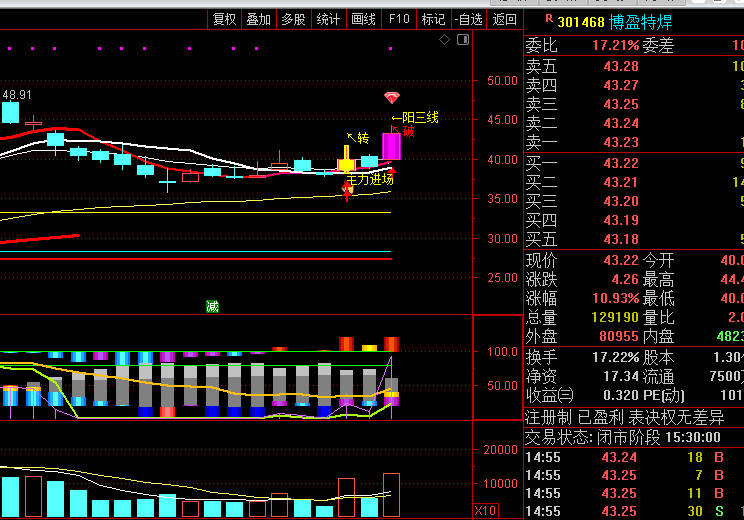
Task: Click the X10 volume scale indicator
Action: click(485, 510)
